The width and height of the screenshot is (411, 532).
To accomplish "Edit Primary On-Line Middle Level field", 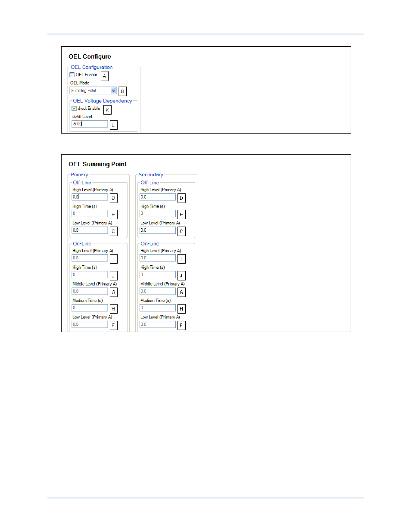I will (x=90, y=291).
